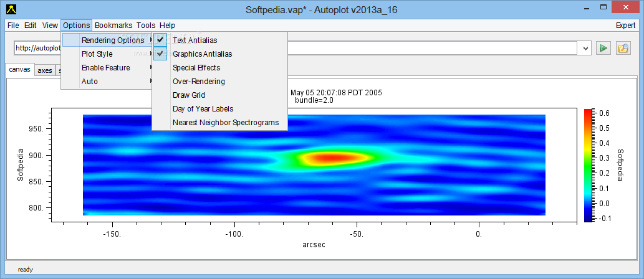The image size is (644, 279).
Task: Click the Expert mode label
Action: point(625,25)
